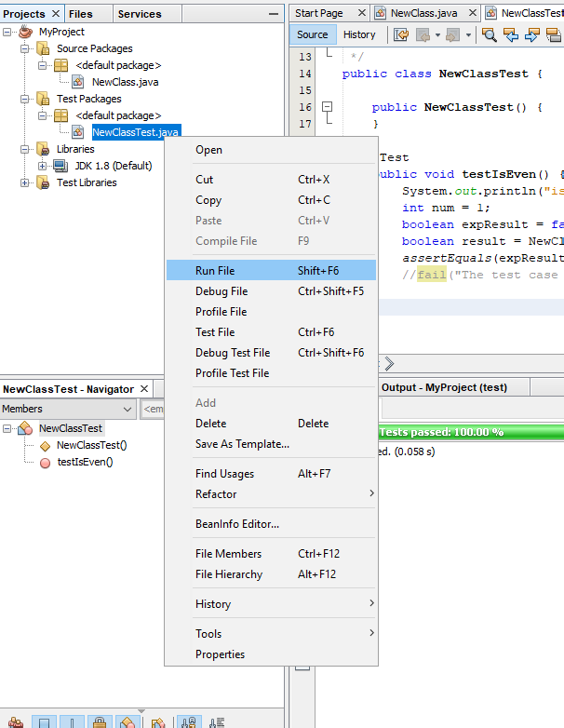
Task: Click the testIsEven() red method icon
Action: pos(45,463)
